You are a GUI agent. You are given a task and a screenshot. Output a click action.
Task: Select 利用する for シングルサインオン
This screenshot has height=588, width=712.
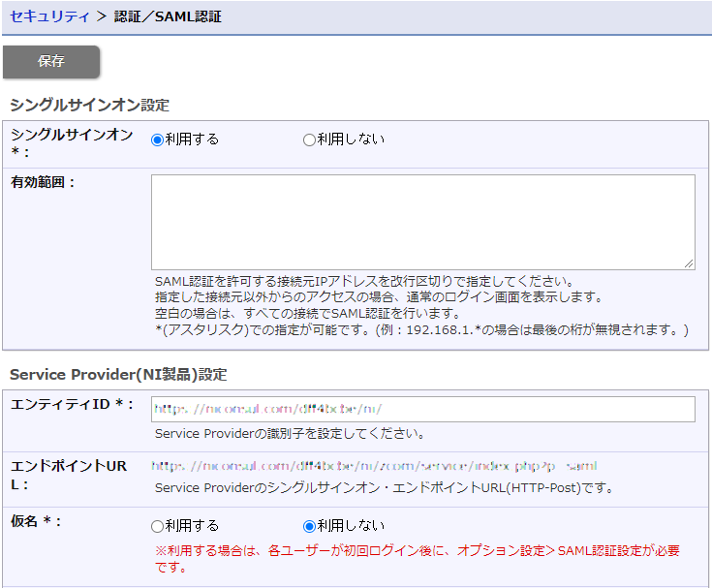pyautogui.click(x=157, y=139)
